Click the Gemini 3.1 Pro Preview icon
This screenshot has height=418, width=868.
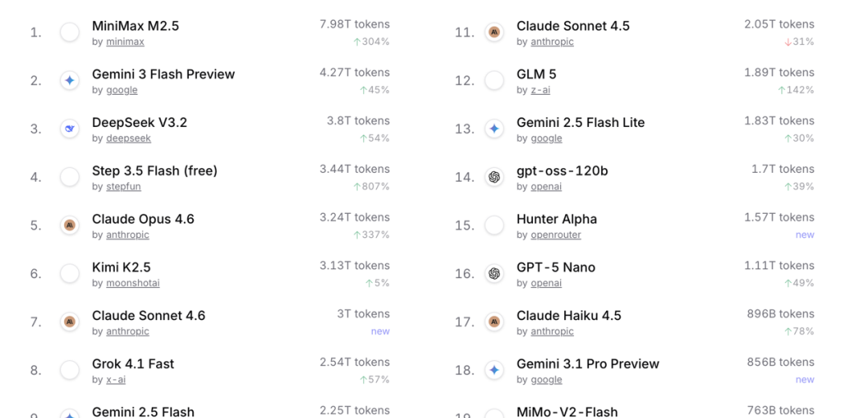[494, 370]
